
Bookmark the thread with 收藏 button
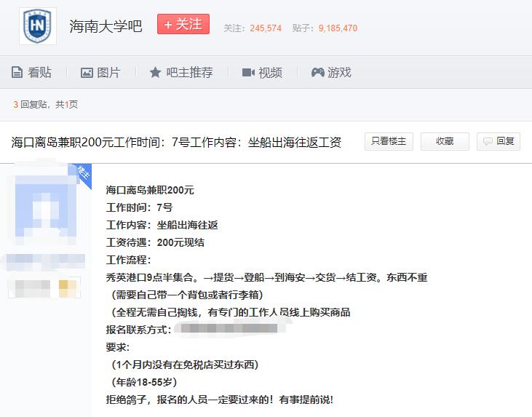pyautogui.click(x=445, y=141)
